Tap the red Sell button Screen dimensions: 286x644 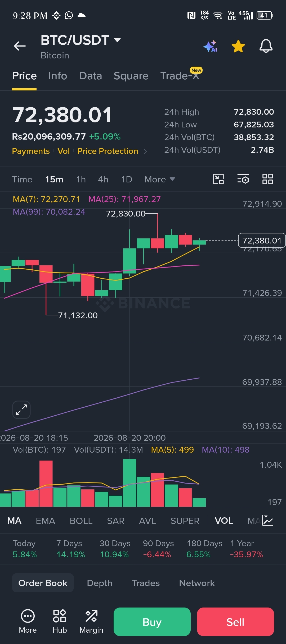click(x=235, y=622)
